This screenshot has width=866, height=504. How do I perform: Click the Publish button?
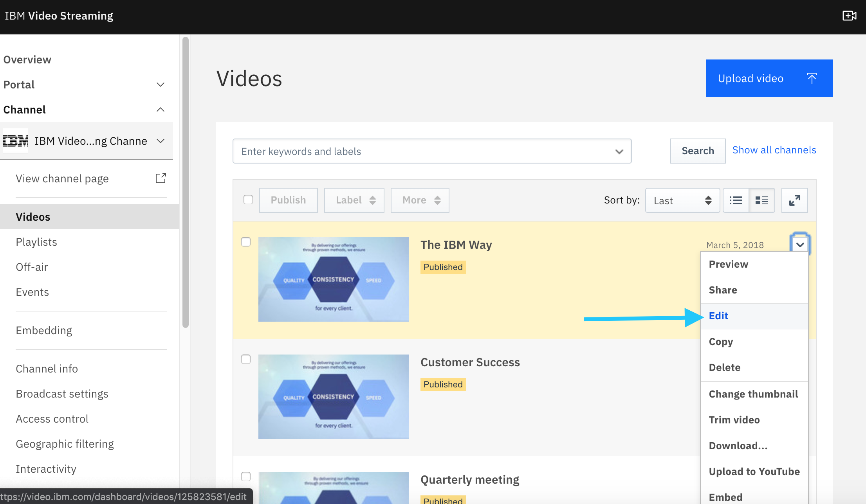tap(289, 200)
